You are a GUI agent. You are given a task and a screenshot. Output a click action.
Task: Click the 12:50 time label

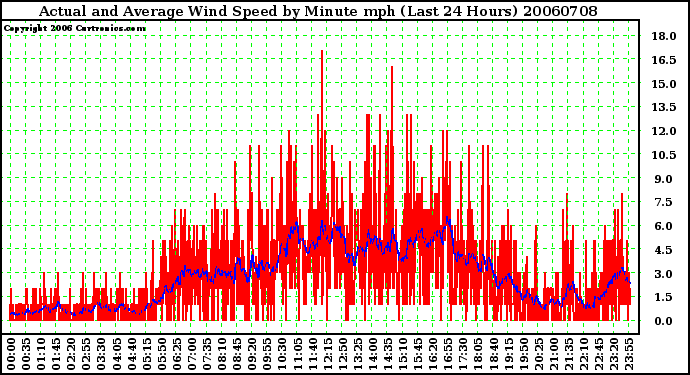tap(342, 354)
